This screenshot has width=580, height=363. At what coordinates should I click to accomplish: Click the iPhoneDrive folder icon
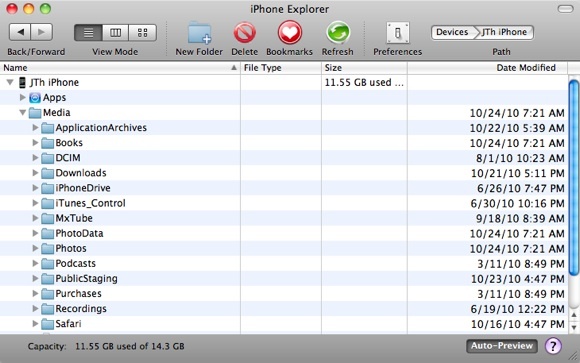[x=47, y=188]
